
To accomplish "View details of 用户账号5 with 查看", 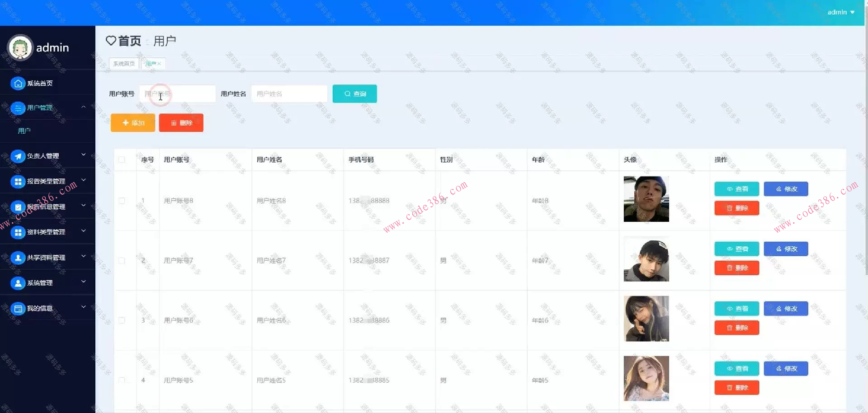I will pyautogui.click(x=737, y=369).
